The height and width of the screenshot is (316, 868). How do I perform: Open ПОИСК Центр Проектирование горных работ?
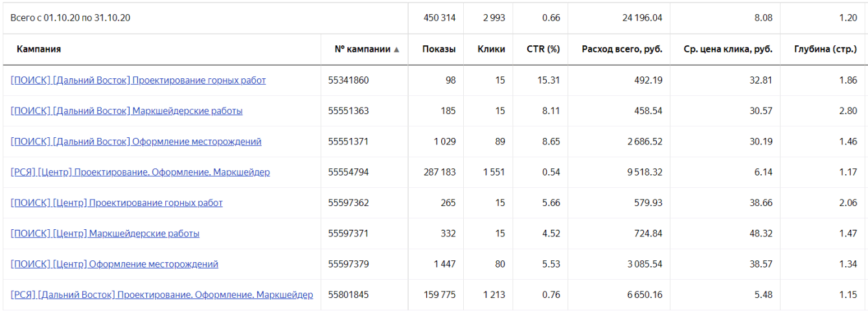[117, 203]
